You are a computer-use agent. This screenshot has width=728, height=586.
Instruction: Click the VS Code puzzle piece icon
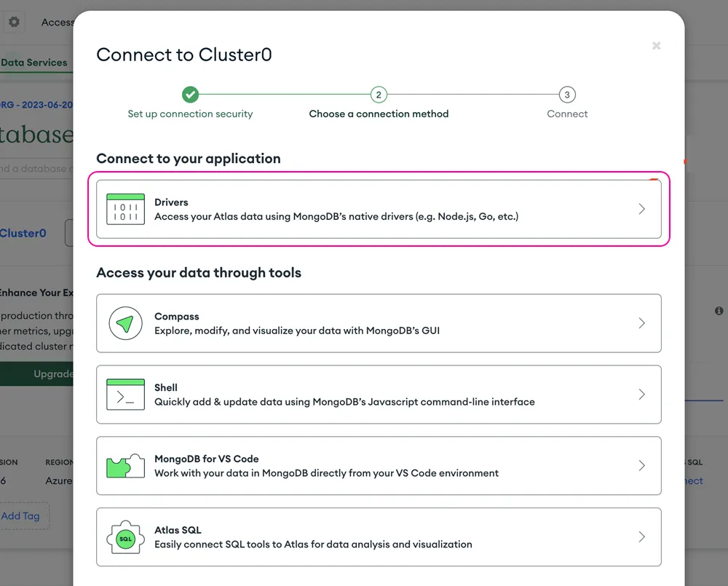[x=125, y=466]
